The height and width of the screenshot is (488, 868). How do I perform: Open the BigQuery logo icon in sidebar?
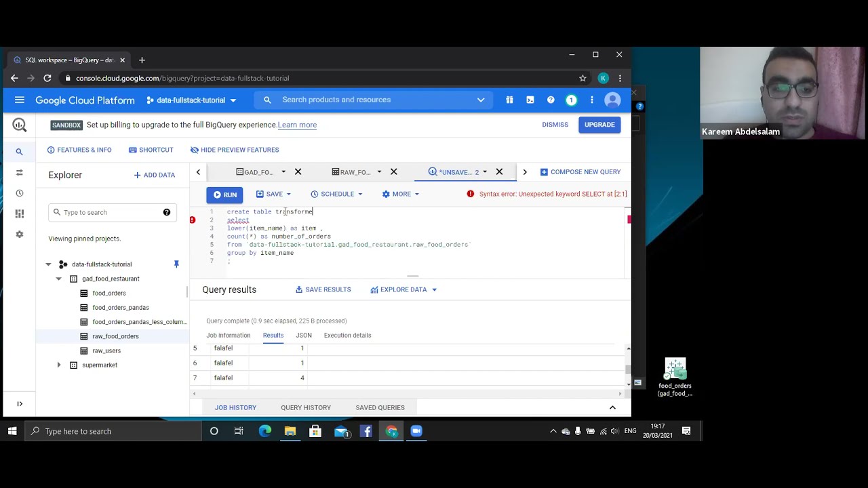click(19, 125)
